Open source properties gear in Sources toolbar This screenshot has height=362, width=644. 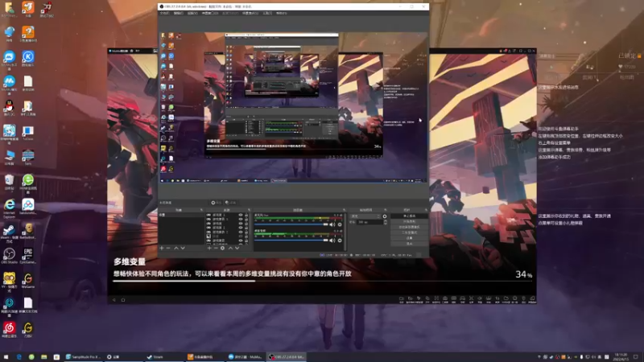tap(223, 248)
